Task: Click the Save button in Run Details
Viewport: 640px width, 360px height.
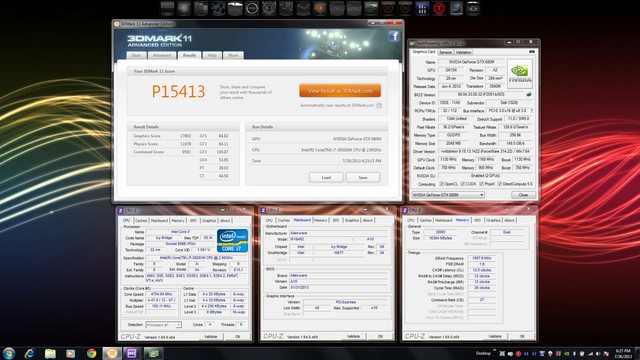Action: click(x=363, y=178)
